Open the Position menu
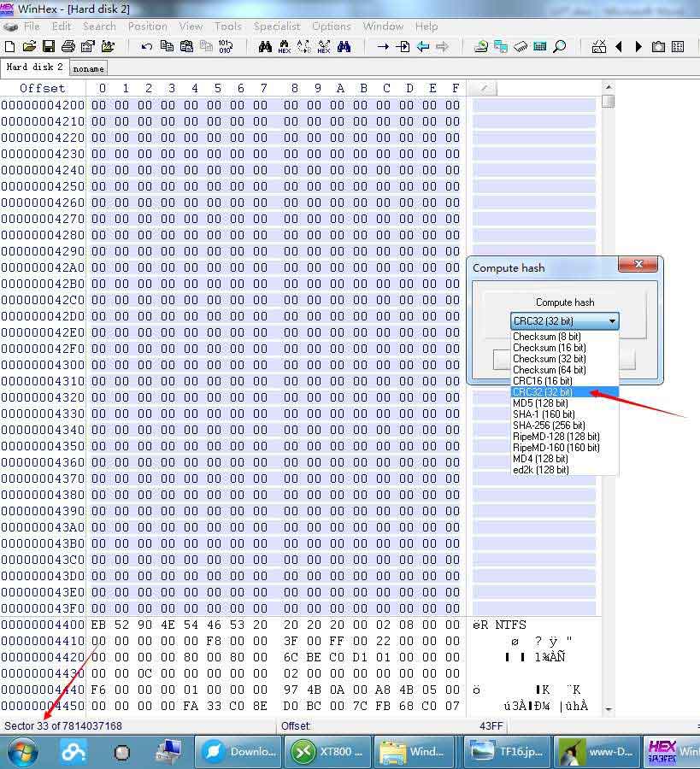 [148, 26]
